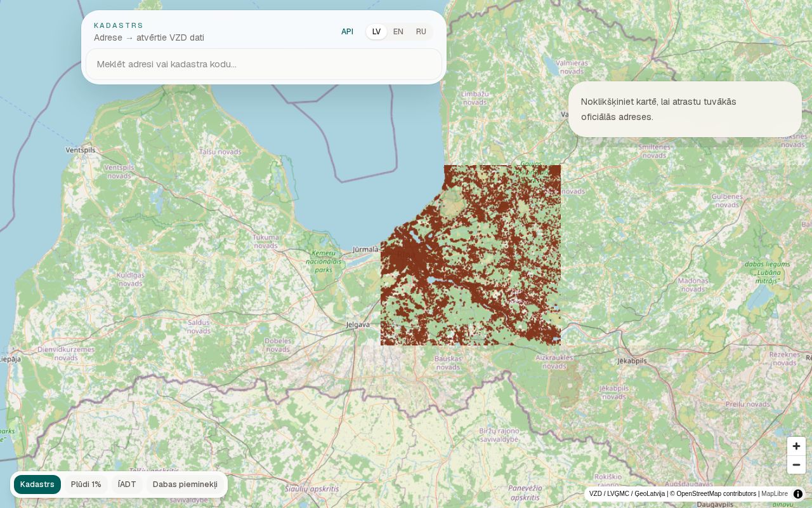812x508 pixels.
Task: Zoom out of the map
Action: click(x=796, y=465)
